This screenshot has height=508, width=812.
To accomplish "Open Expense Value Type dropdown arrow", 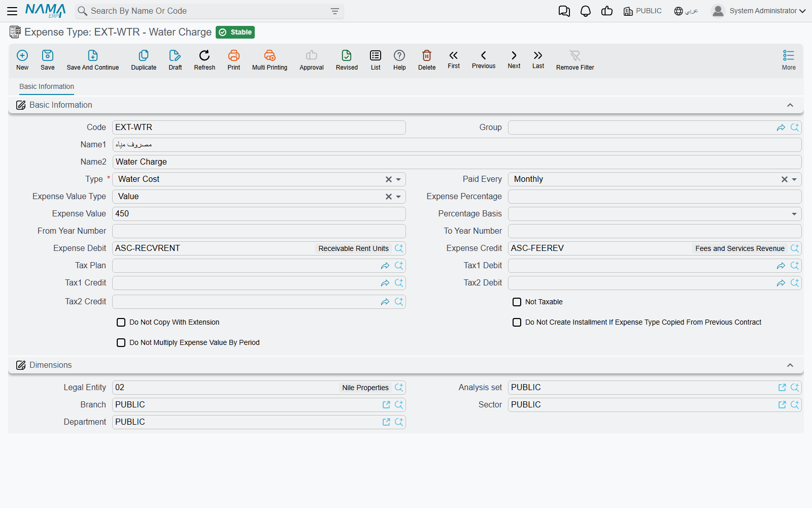I will click(x=399, y=197).
